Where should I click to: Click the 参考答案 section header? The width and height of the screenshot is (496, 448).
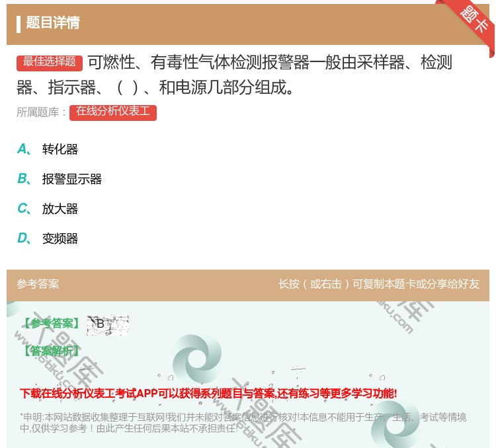38,284
